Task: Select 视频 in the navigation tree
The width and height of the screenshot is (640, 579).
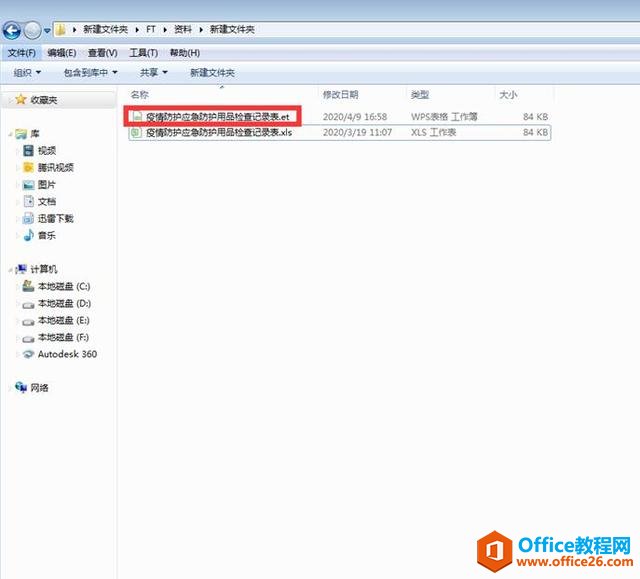Action: pos(47,151)
